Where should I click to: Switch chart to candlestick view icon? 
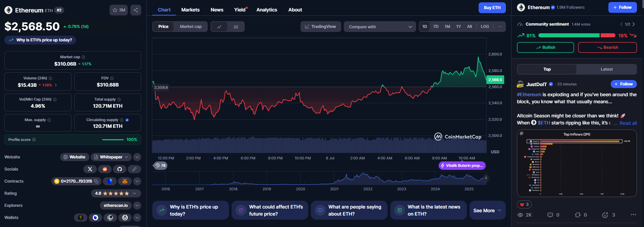point(236,27)
